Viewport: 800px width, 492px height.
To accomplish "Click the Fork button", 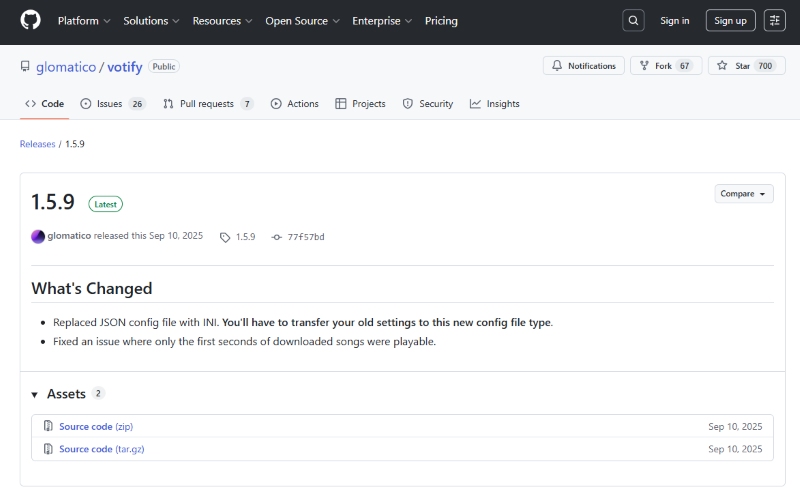I will (x=666, y=66).
